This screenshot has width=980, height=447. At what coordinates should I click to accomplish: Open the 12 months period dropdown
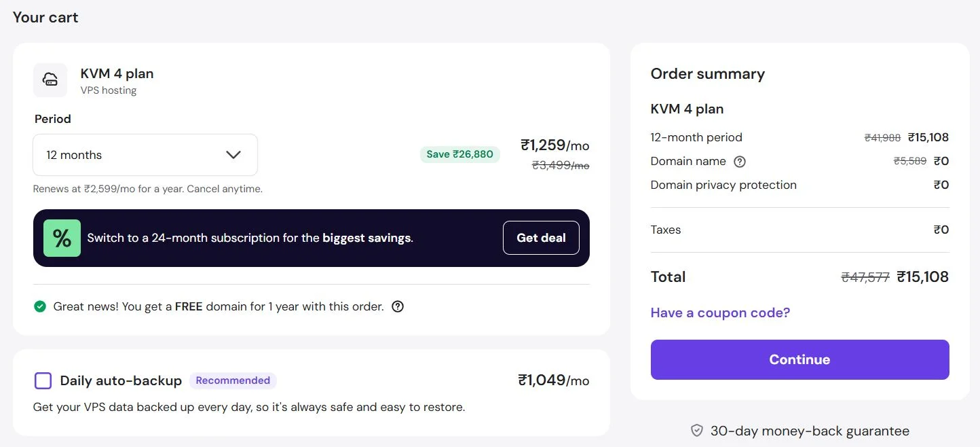pyautogui.click(x=145, y=155)
